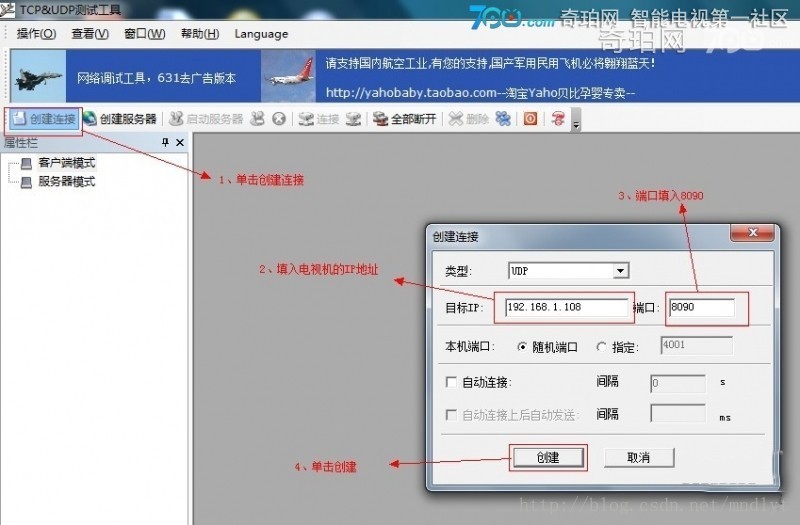Close the 属性栏 side panel

coord(180,142)
